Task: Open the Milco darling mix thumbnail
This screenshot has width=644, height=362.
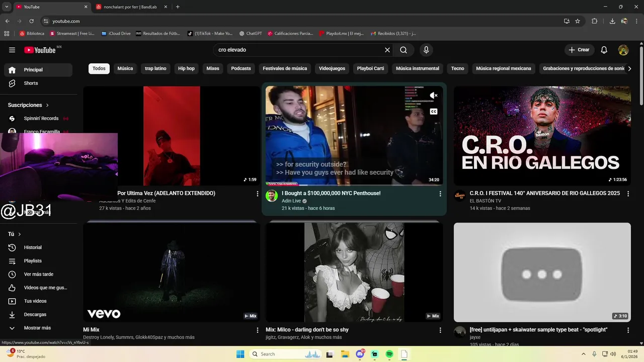Action: 354,272
